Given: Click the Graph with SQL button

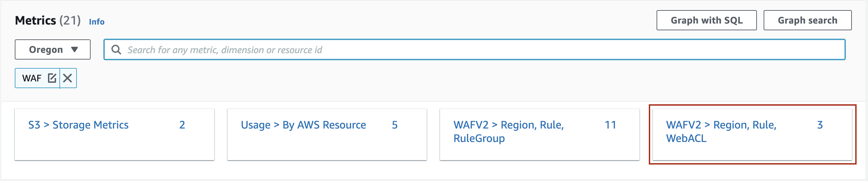Looking at the screenshot, I should (x=706, y=20).
